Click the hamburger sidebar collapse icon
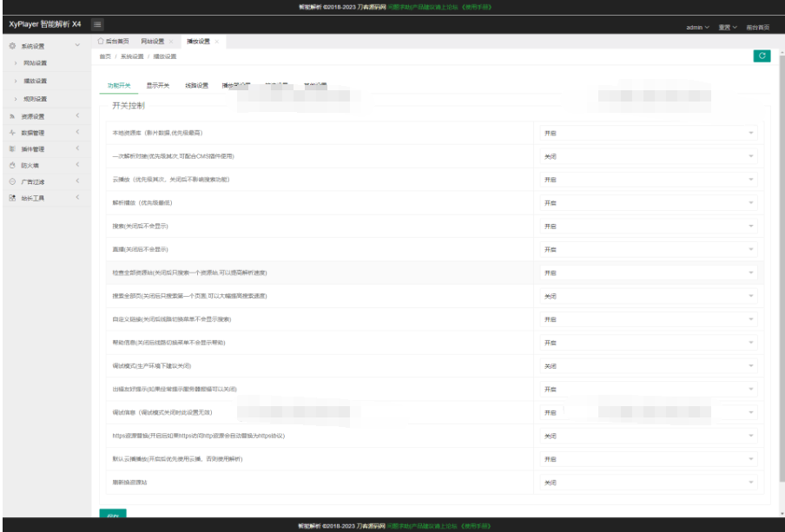785x532 pixels. [97, 23]
